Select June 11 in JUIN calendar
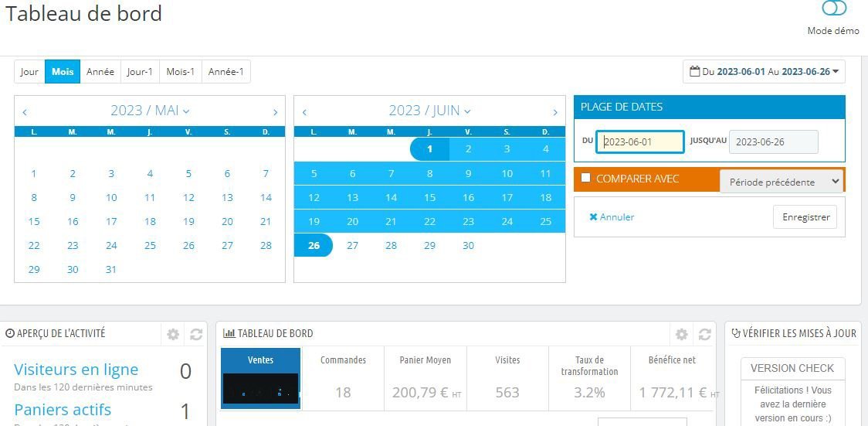This screenshot has width=868, height=426. point(545,174)
